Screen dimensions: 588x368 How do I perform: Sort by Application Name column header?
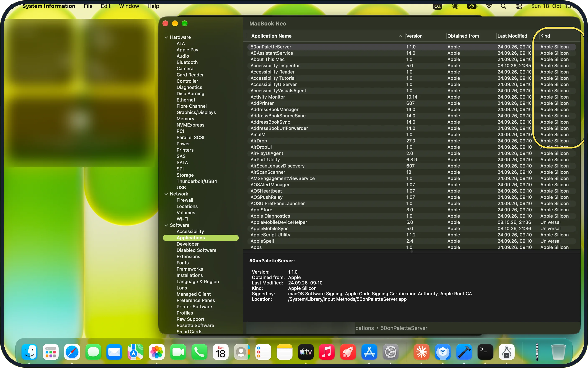[x=326, y=36]
